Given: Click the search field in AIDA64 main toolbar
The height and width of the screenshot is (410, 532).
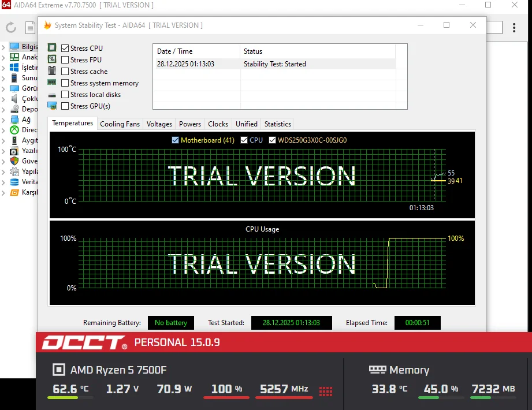Looking at the screenshot, I should 494,28.
